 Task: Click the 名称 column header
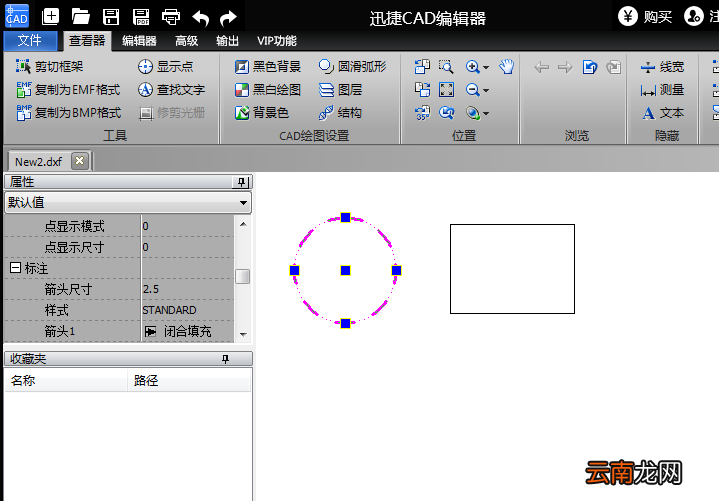click(x=66, y=380)
